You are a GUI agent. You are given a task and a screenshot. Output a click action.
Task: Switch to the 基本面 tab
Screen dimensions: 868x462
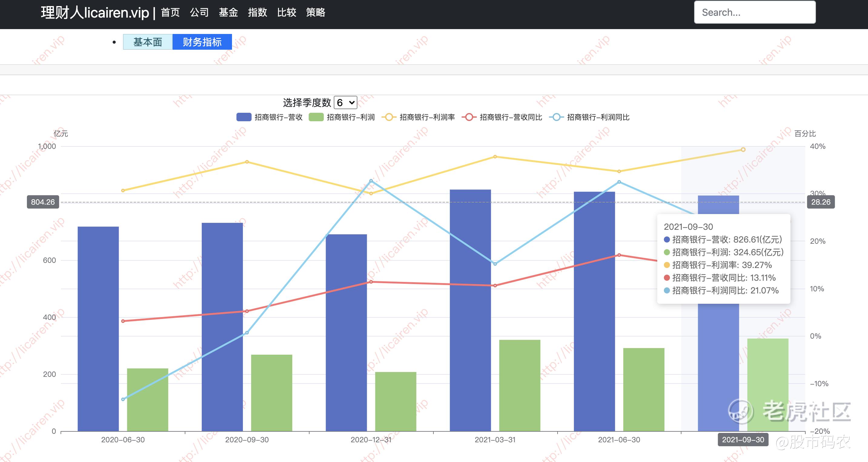147,42
